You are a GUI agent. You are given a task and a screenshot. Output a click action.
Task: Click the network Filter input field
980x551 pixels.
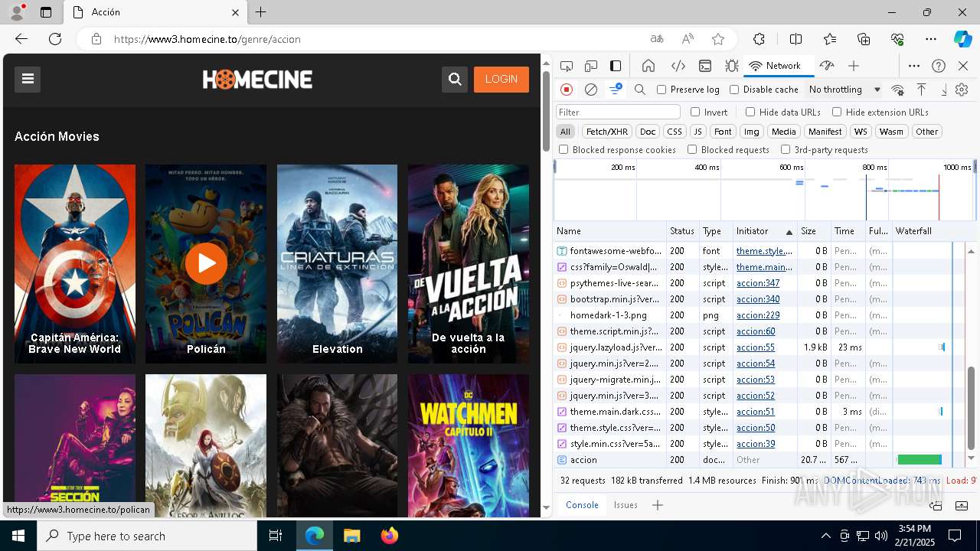[x=618, y=112]
